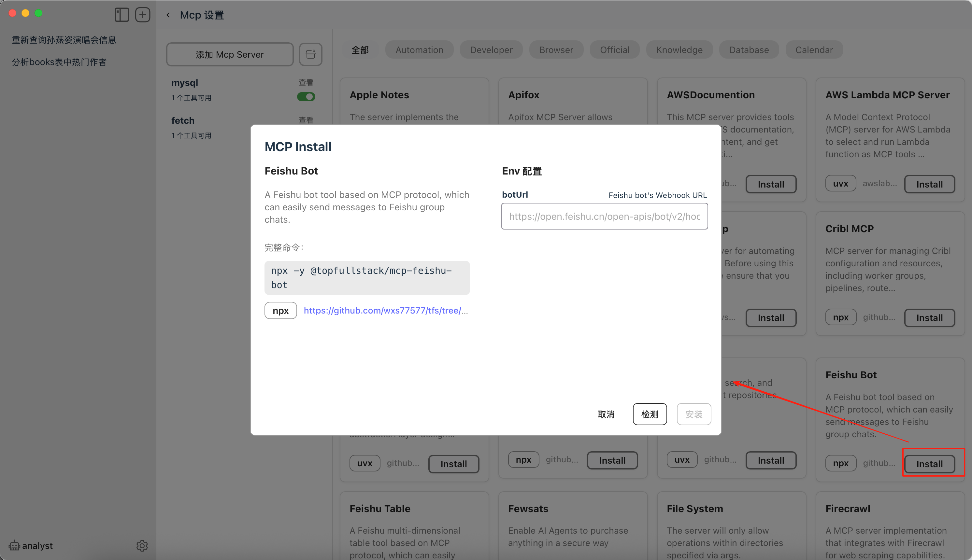Select the 全部 category tab
This screenshot has height=560, width=972.
coord(360,50)
